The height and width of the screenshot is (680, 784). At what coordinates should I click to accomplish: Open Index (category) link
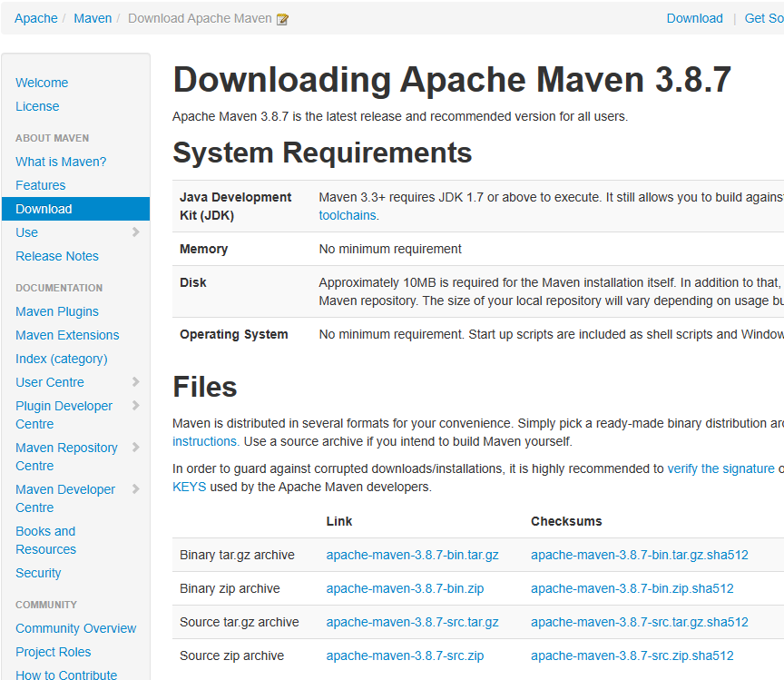tap(62, 359)
